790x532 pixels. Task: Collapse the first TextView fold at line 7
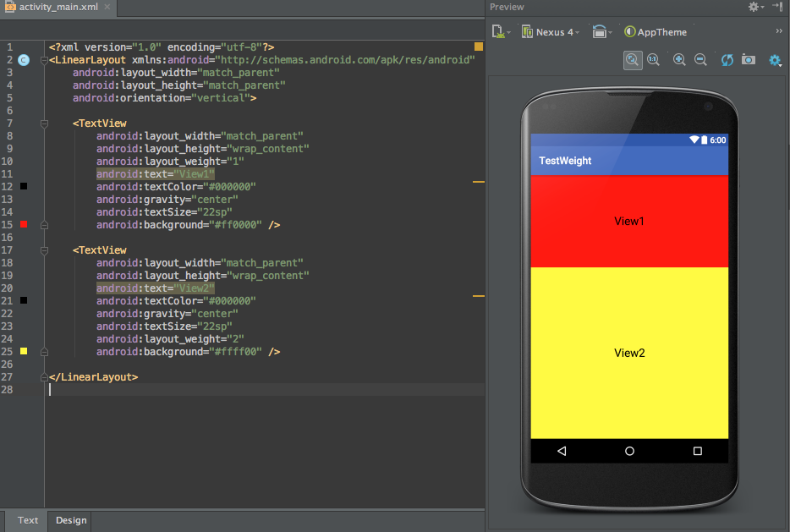click(44, 123)
